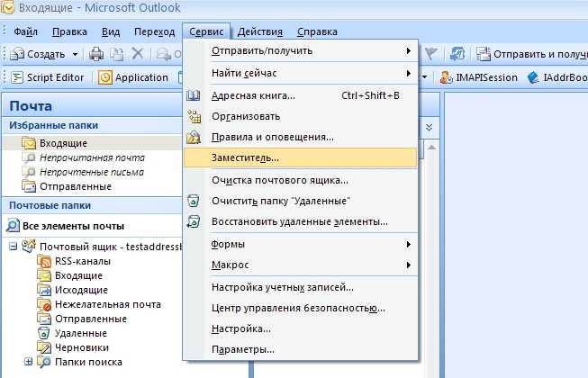Open the Create button dropdown arrow

coord(75,54)
